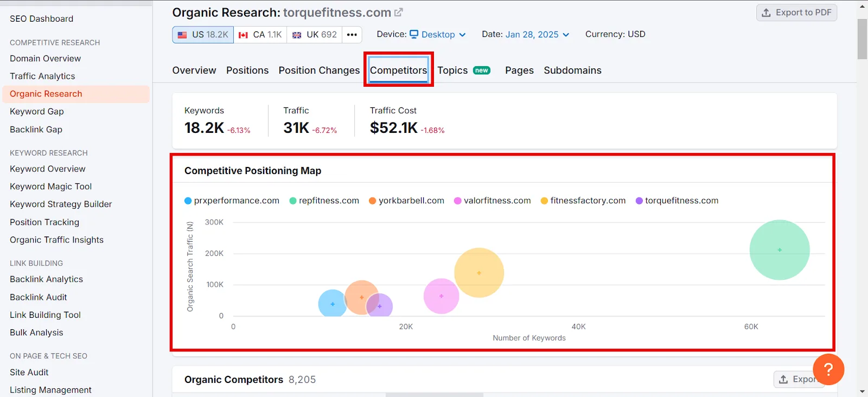
Task: Open the Device Desktop dropdown
Action: (x=438, y=34)
